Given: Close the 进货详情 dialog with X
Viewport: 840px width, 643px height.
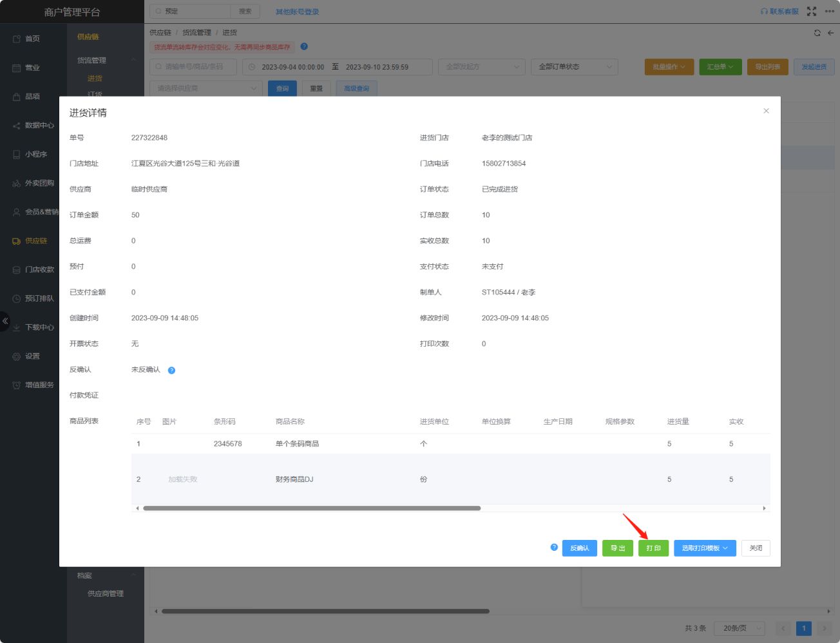Looking at the screenshot, I should pos(766,111).
